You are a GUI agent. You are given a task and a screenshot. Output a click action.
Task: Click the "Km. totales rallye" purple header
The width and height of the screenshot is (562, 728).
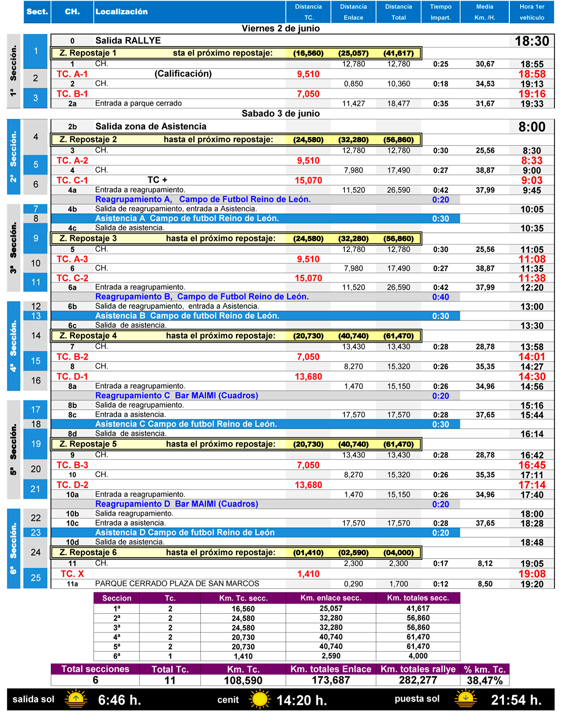(418, 669)
